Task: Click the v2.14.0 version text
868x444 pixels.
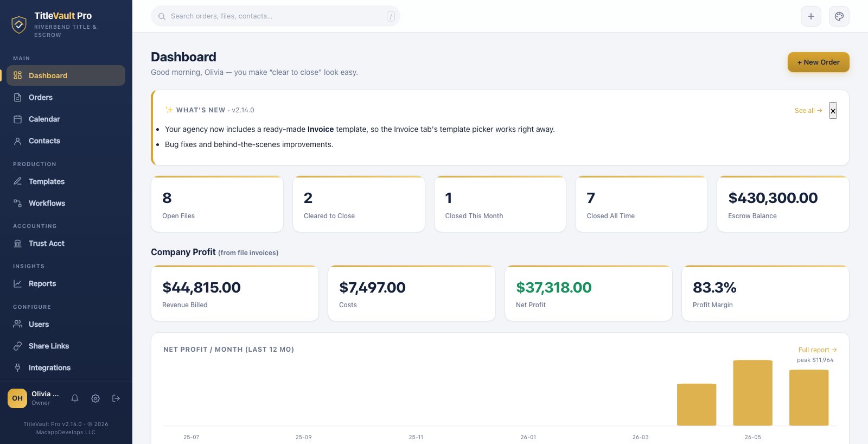Action: 243,110
